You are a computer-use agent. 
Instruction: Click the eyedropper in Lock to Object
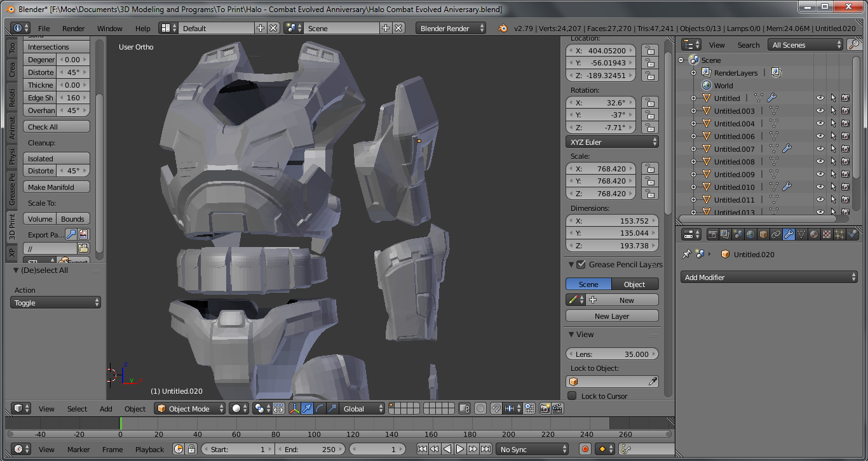pyautogui.click(x=652, y=382)
